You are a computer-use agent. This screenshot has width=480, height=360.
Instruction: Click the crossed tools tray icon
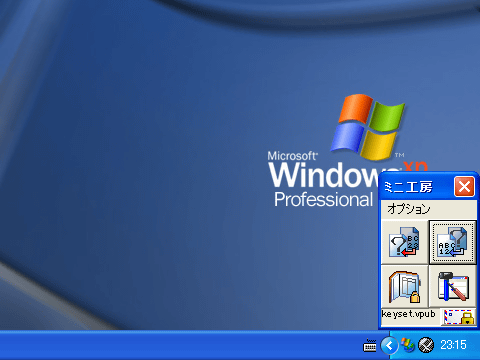[x=426, y=345]
